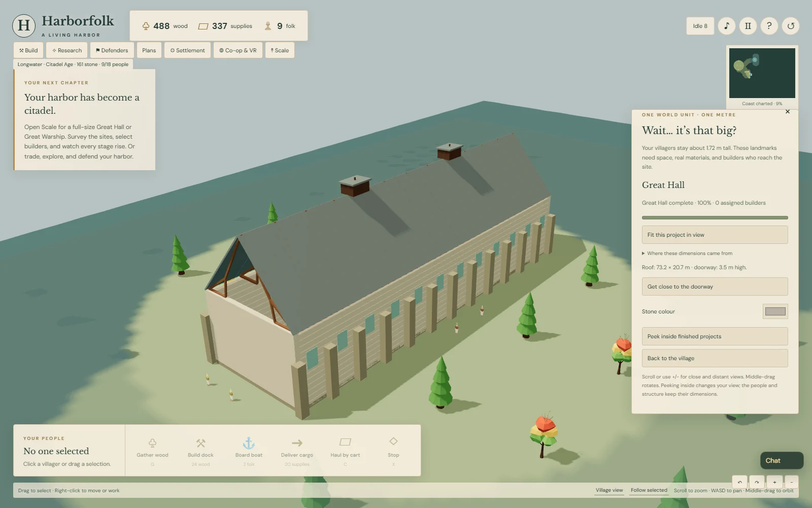Viewport: 812px width, 508px height.
Task: Click the coast minimap thumbnail
Action: click(762, 73)
